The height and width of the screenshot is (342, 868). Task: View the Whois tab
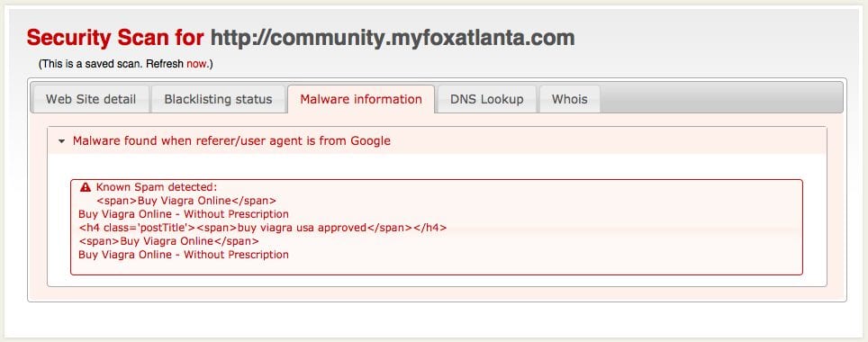[x=570, y=100]
